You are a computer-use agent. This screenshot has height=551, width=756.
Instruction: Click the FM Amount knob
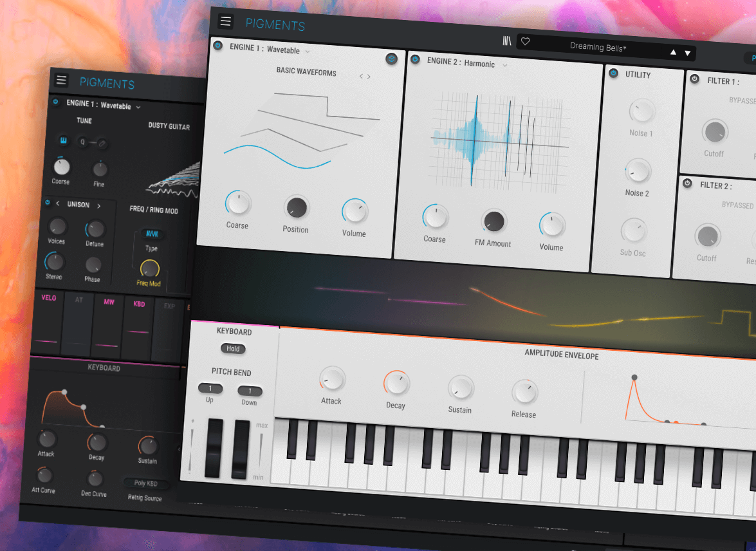coord(494,221)
